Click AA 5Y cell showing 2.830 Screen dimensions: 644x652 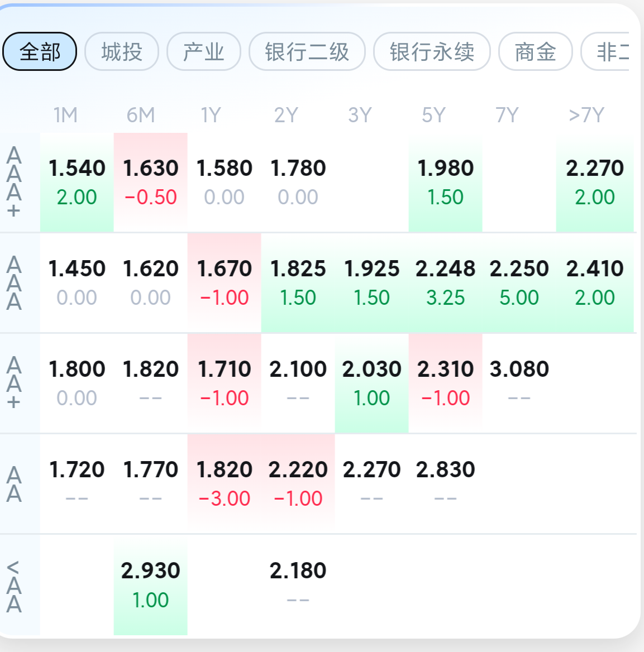click(445, 483)
